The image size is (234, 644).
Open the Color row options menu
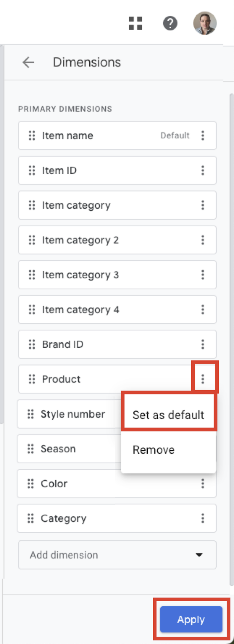[203, 483]
